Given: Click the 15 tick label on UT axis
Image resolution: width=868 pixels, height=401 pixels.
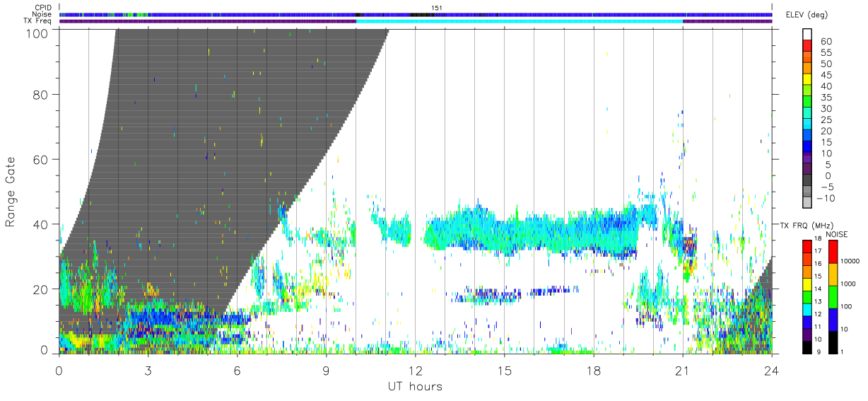Looking at the screenshot, I should [505, 370].
